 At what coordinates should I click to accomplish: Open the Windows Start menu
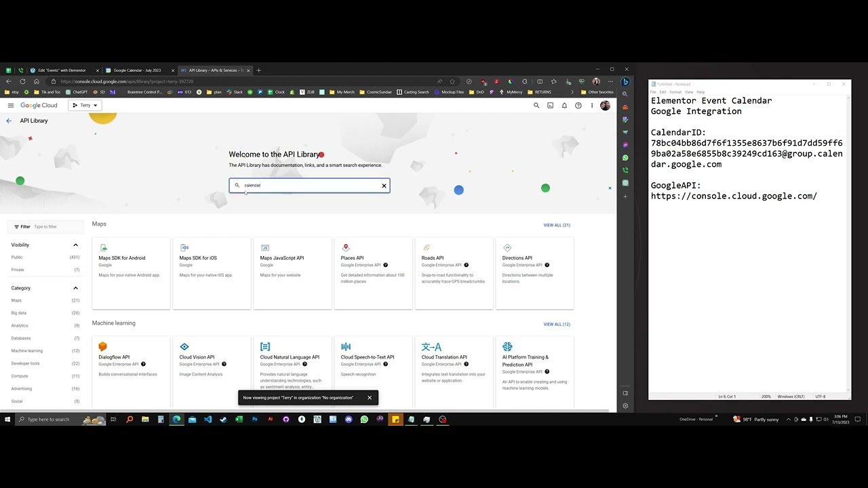(7, 420)
